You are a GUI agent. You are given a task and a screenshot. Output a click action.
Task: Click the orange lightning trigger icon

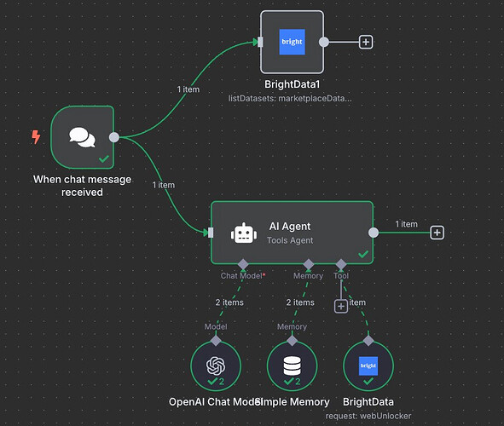[36, 137]
